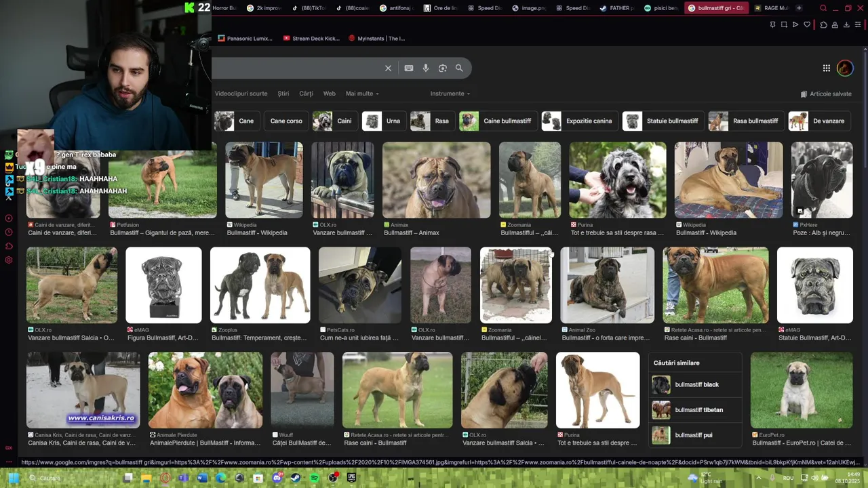Take a snapshot with toolbar icon

tap(784, 24)
